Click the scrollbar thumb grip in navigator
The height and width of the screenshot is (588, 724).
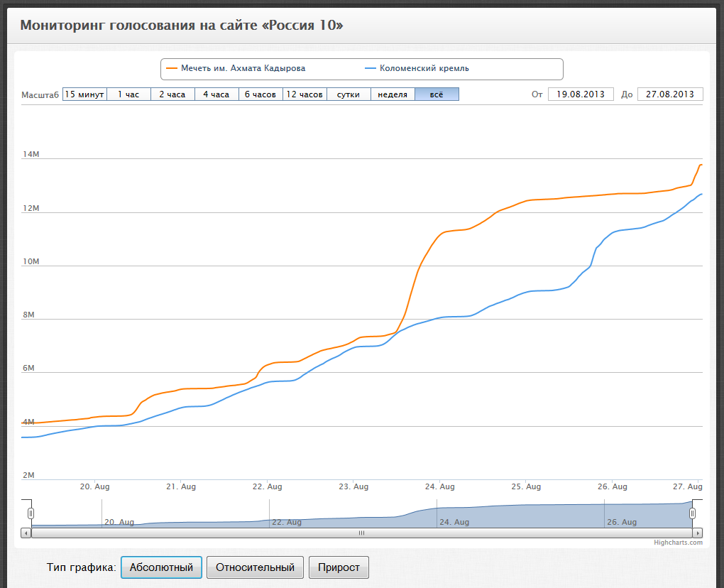[361, 533]
